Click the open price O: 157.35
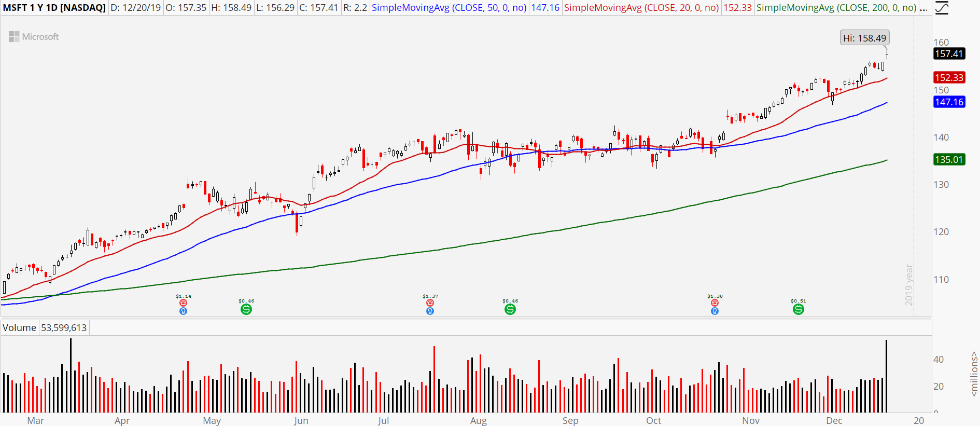This screenshot has height=426, width=980. pyautogui.click(x=186, y=8)
